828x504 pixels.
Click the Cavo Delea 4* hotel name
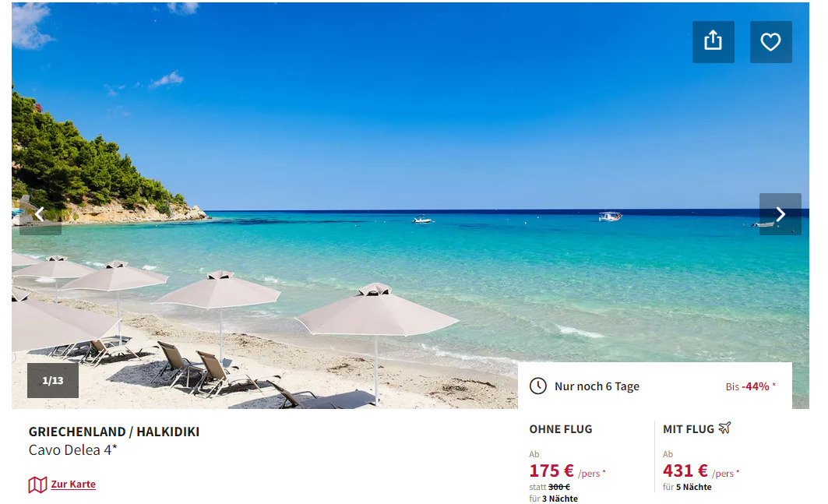click(73, 450)
